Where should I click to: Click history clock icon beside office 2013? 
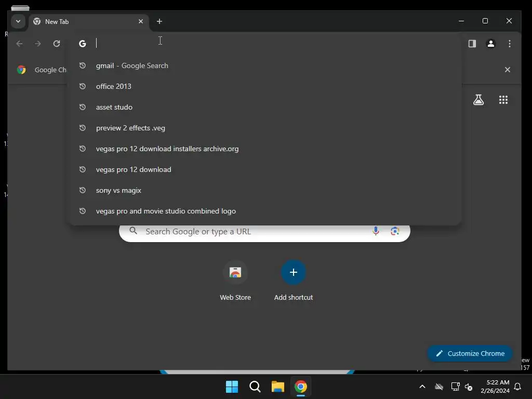83,86
